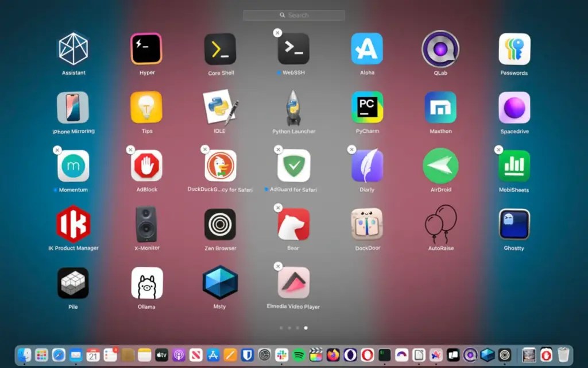Delete Elmedia Video Player via X badge

tap(278, 266)
